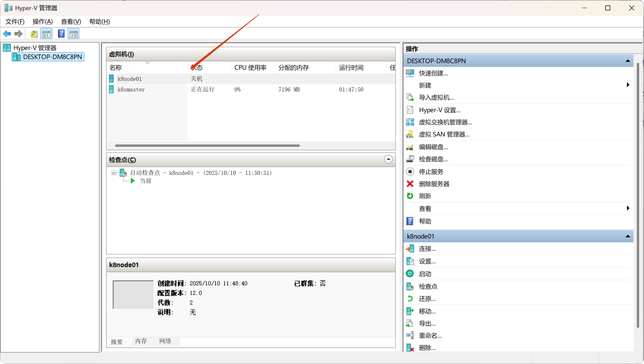Collapse the DESKTOP-DM8C8PN actions section
Viewport: 644px width, 364px height.
627,61
